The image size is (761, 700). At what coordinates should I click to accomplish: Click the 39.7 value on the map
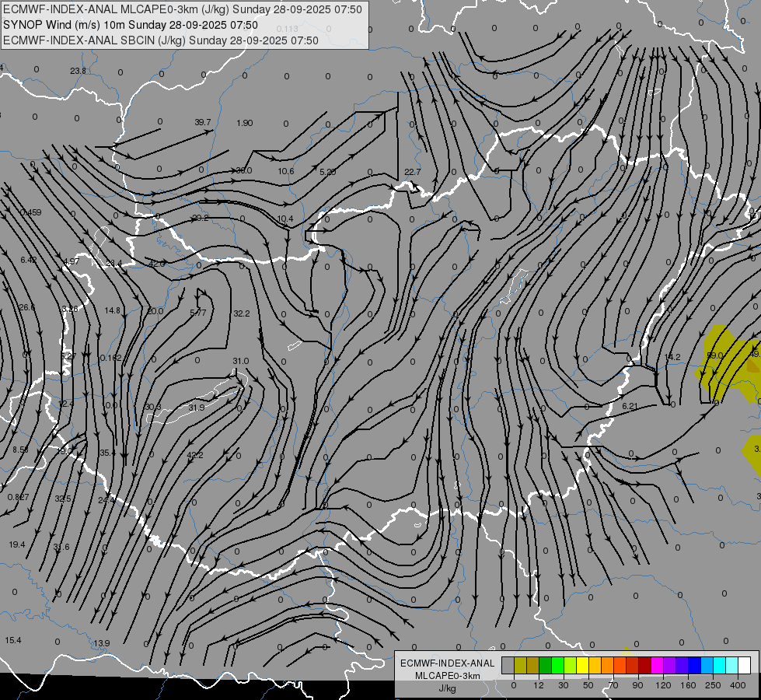pyautogui.click(x=203, y=122)
